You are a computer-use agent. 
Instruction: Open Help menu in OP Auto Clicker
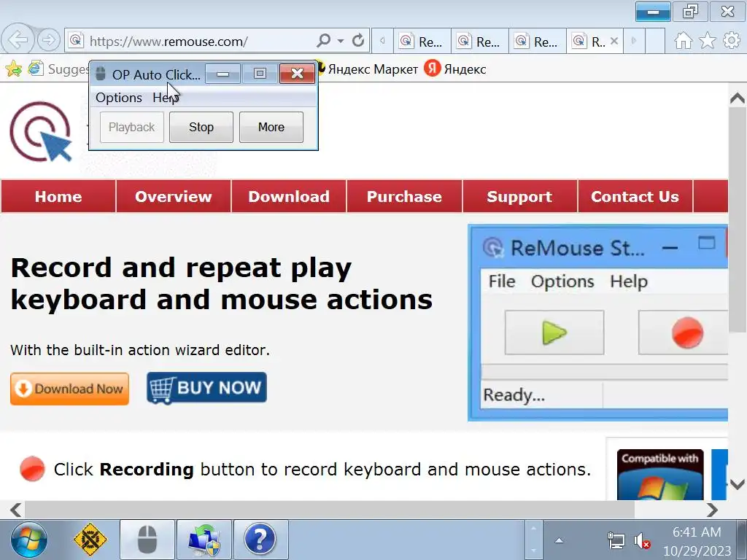click(x=166, y=98)
